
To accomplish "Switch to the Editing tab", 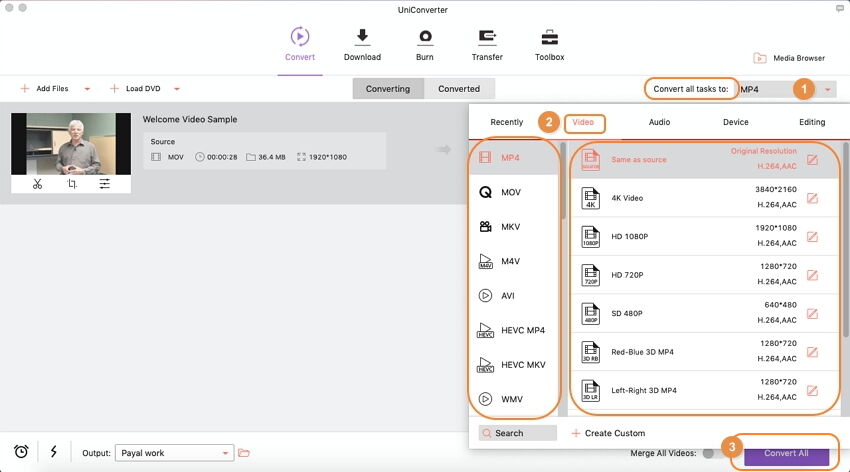I will tap(812, 122).
